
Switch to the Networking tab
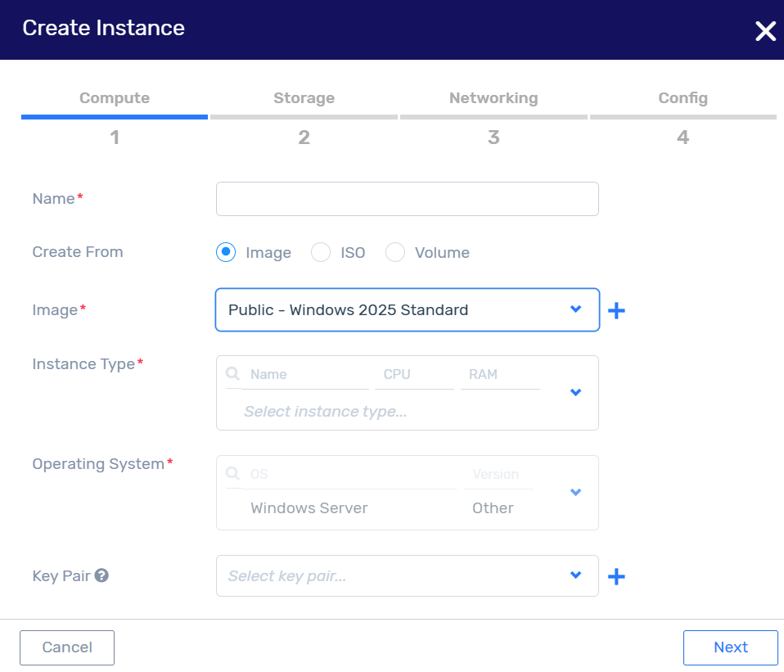click(x=493, y=97)
